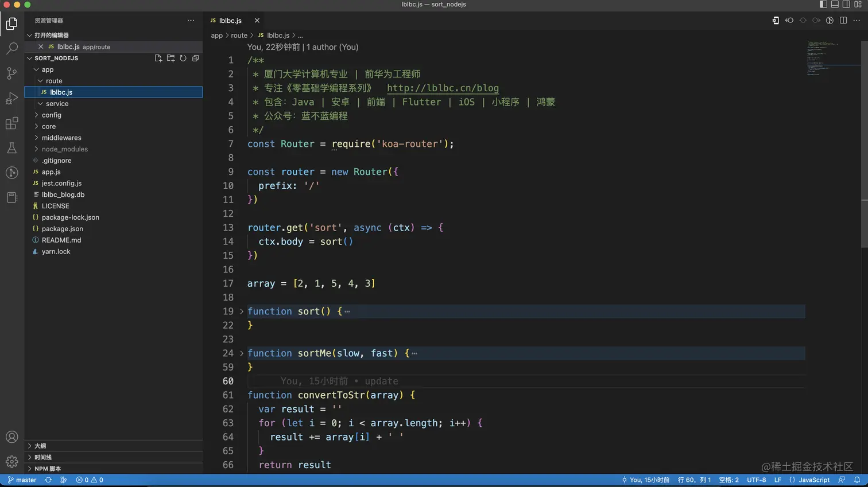Expand the middlewares folder
This screenshot has height=487, width=868.
click(x=114, y=138)
